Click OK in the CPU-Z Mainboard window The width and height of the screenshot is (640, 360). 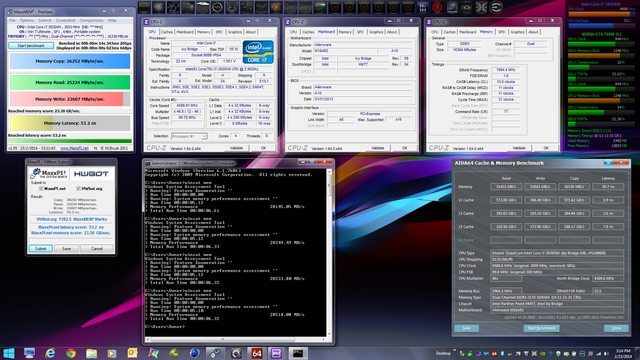404,148
